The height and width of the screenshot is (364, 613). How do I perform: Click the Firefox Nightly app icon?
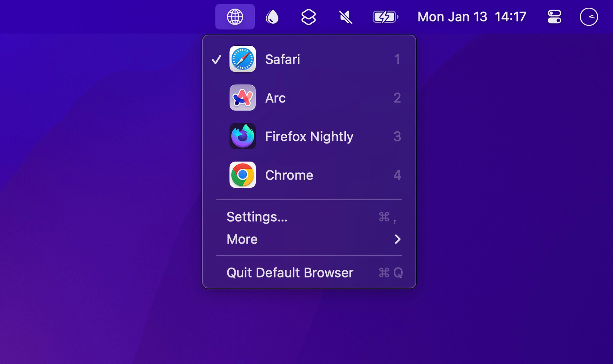[x=243, y=136]
